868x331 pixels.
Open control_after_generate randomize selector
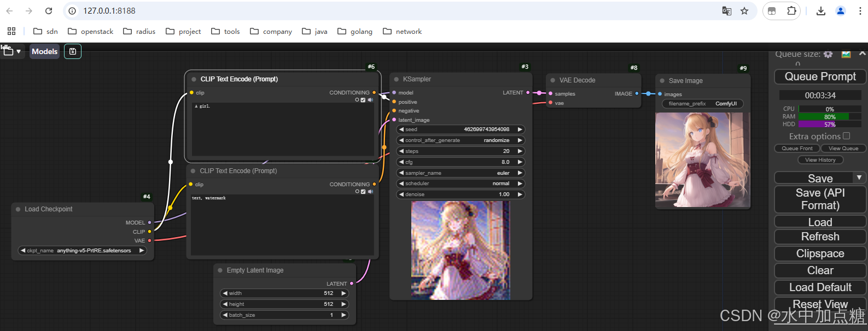(x=461, y=140)
